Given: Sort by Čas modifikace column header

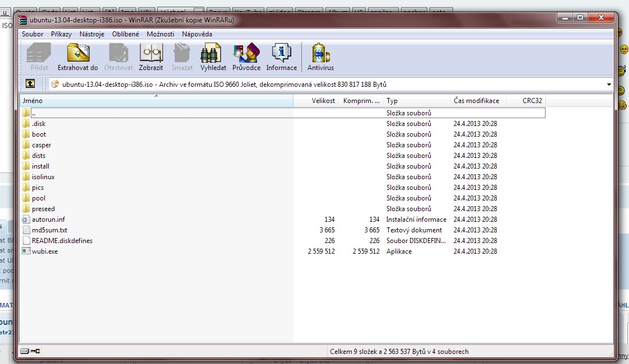Looking at the screenshot, I should coord(478,101).
